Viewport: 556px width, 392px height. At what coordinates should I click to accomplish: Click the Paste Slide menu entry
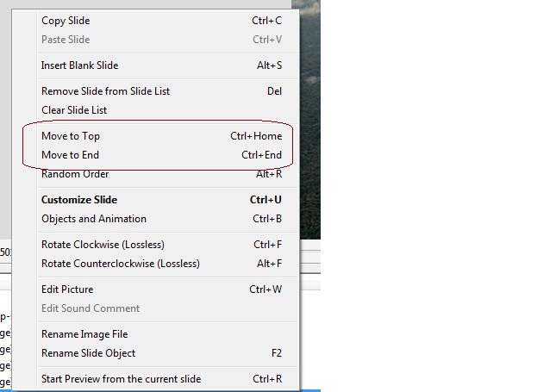point(155,40)
